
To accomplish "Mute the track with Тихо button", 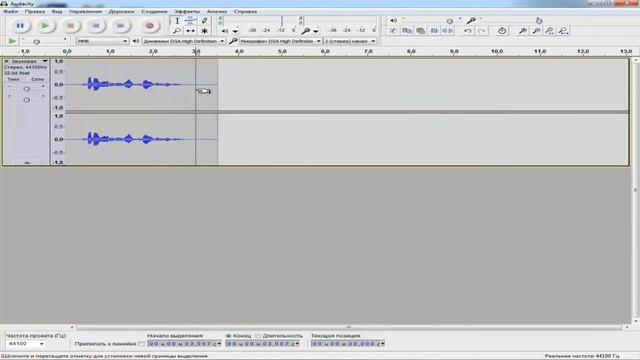I will [x=13, y=79].
